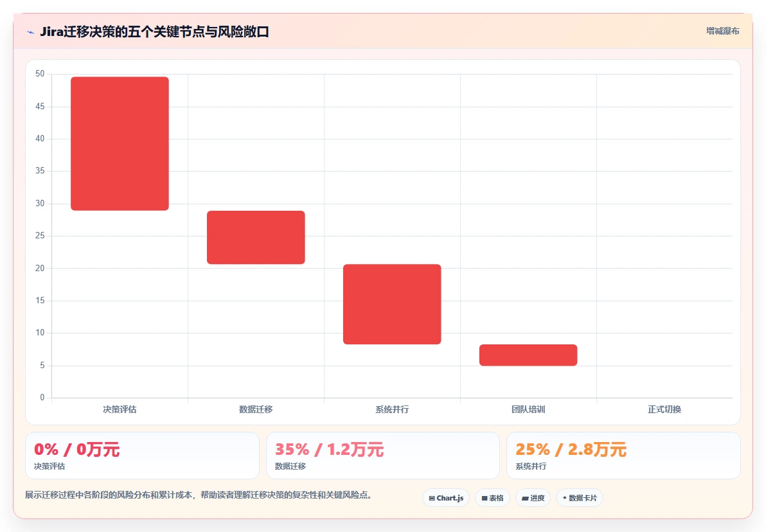
Task: Click the title 'Jira迁移决策的五个关键节点与风险敞口'
Action: tap(154, 32)
